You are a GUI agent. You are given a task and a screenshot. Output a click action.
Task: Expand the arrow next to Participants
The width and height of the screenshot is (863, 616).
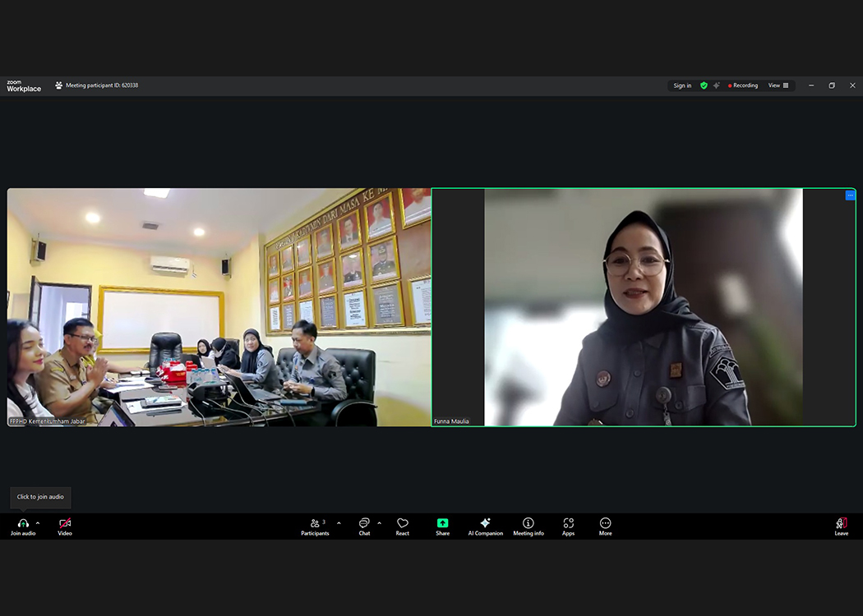[339, 523]
